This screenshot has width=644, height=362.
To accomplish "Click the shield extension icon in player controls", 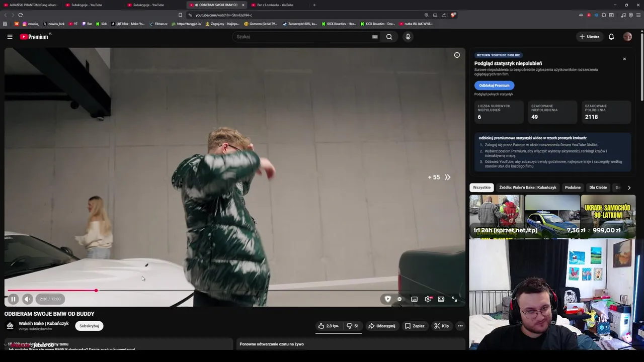I will (x=387, y=299).
